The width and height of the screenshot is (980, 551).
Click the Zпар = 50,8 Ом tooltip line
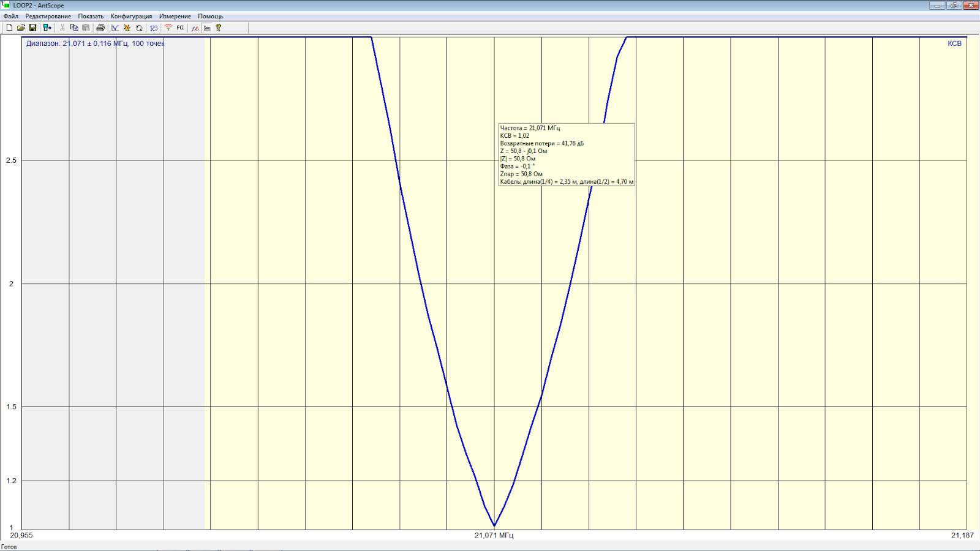[521, 174]
